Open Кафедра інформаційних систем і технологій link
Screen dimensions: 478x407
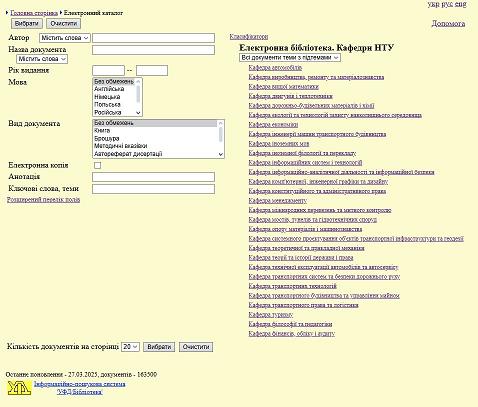pos(305,163)
